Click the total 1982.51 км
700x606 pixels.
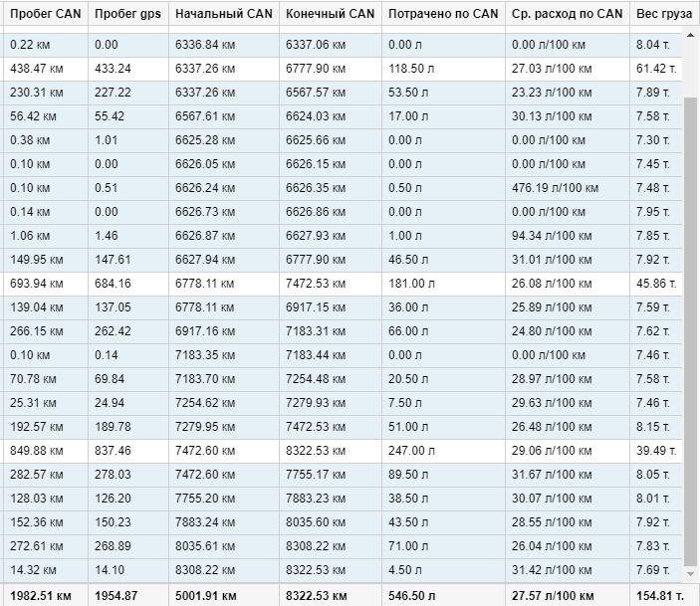coord(40,596)
